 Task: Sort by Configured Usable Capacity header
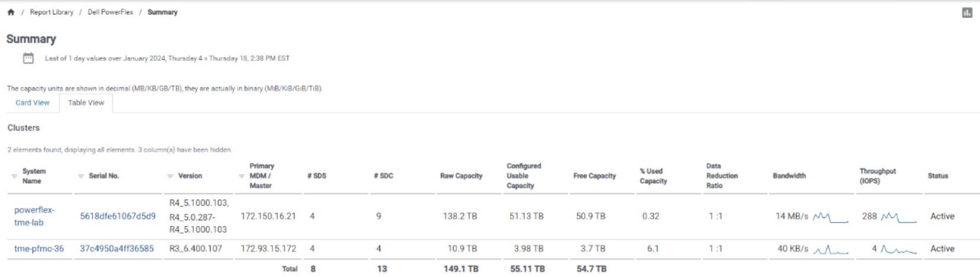pyautogui.click(x=524, y=176)
